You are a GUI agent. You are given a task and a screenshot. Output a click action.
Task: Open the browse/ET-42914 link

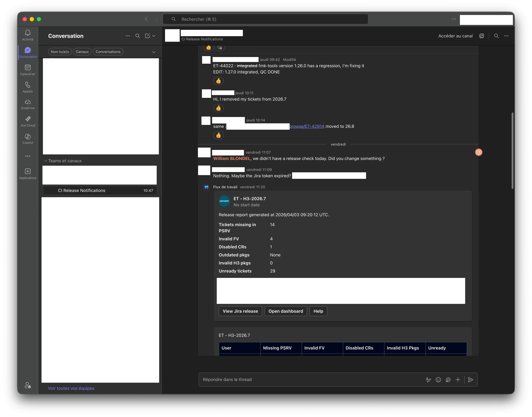click(x=307, y=126)
